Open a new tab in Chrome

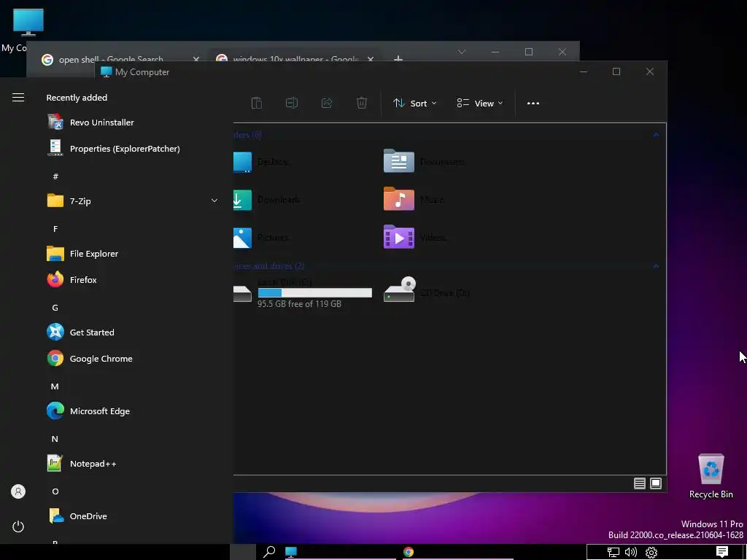tap(399, 59)
